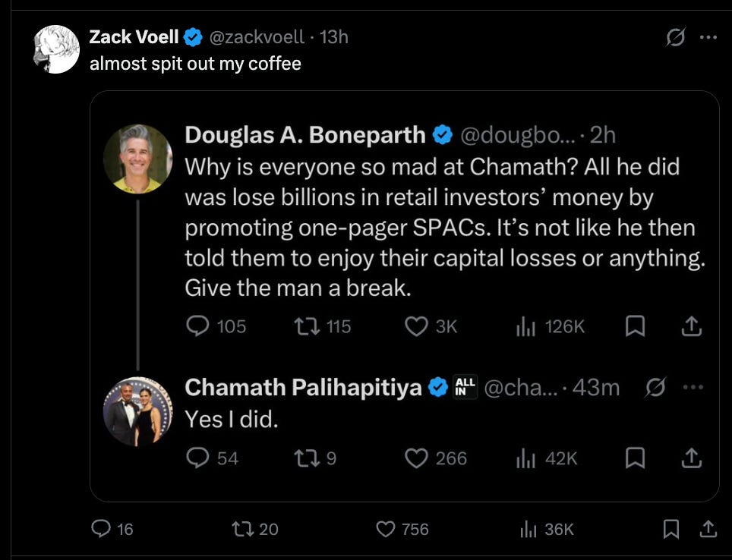Open more options menu on Zack's tweet

708,37
